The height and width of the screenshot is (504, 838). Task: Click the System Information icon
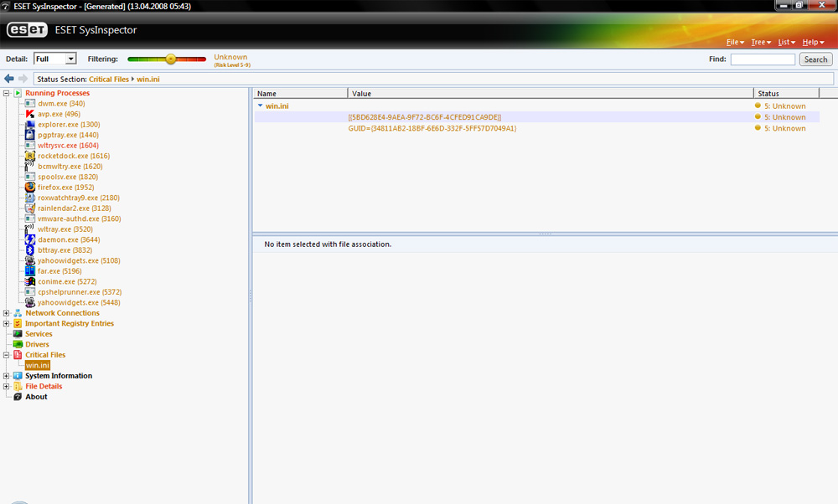[x=18, y=376]
